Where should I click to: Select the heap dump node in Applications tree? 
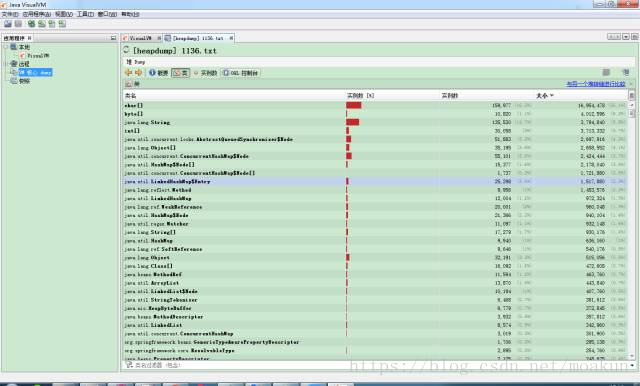(35, 72)
